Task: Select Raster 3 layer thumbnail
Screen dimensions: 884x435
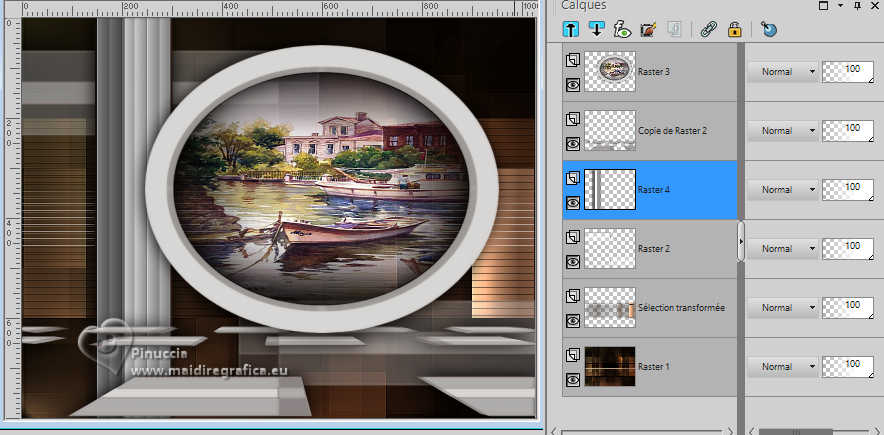Action: pyautogui.click(x=610, y=72)
